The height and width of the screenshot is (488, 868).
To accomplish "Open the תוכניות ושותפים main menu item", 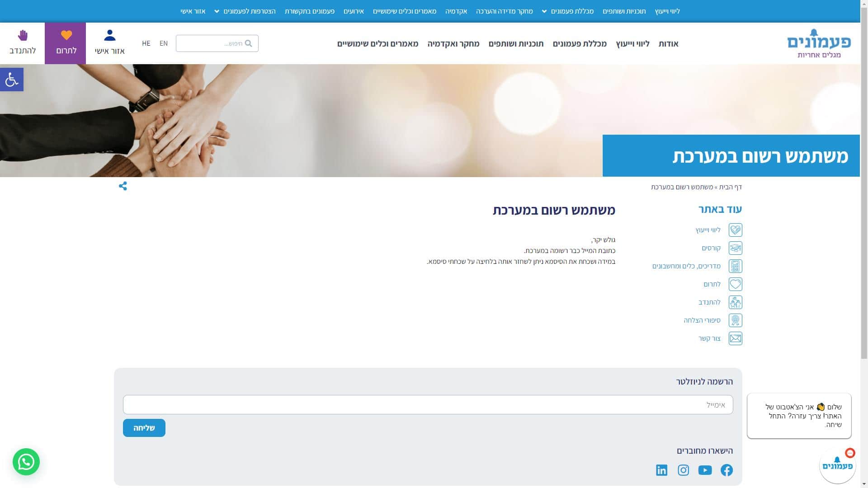I will (516, 44).
